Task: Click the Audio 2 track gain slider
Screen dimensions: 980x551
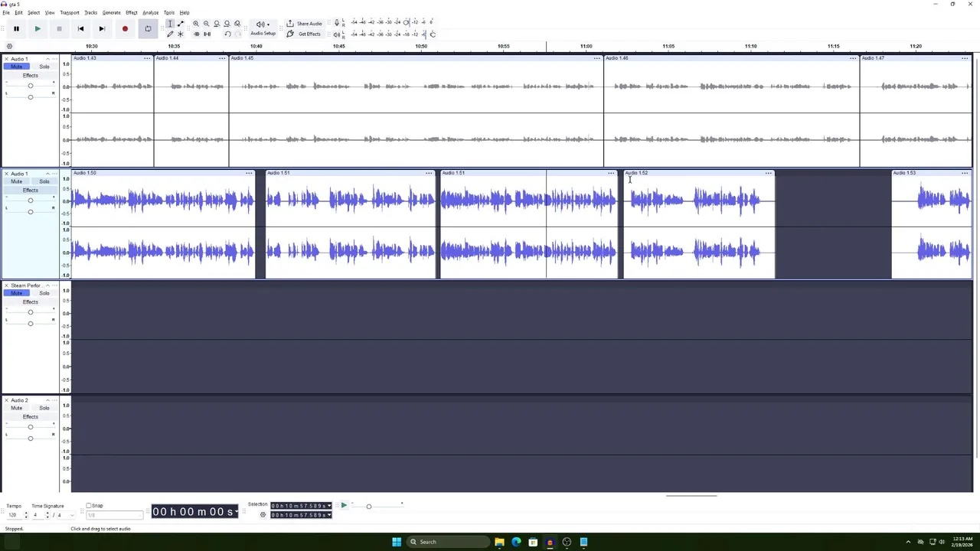Action: pyautogui.click(x=31, y=427)
